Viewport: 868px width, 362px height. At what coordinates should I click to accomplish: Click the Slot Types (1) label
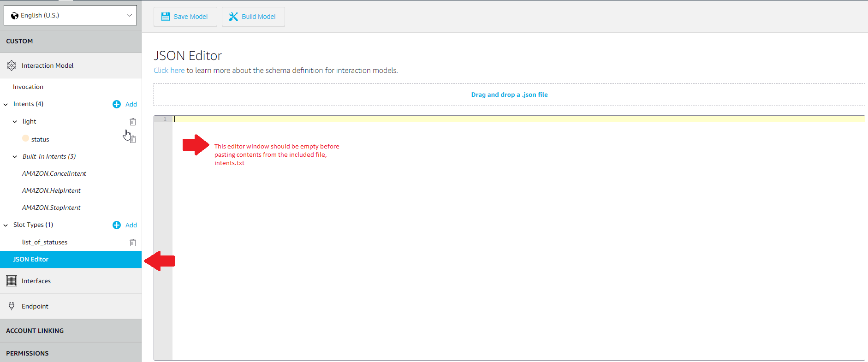pyautogui.click(x=33, y=225)
